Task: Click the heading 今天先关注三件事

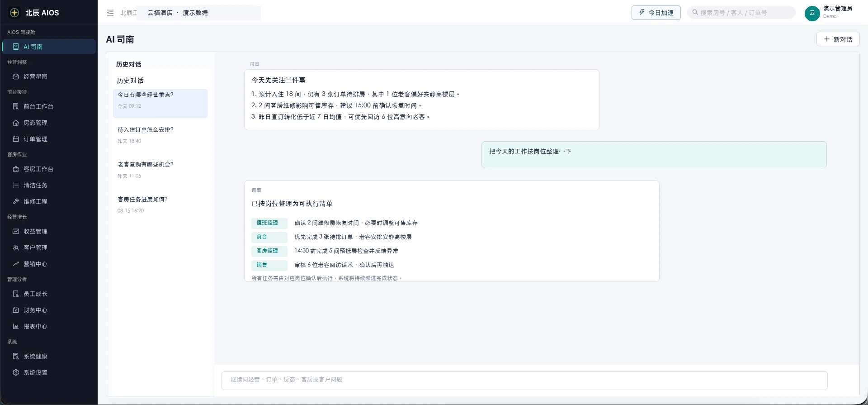Action: pos(278,80)
